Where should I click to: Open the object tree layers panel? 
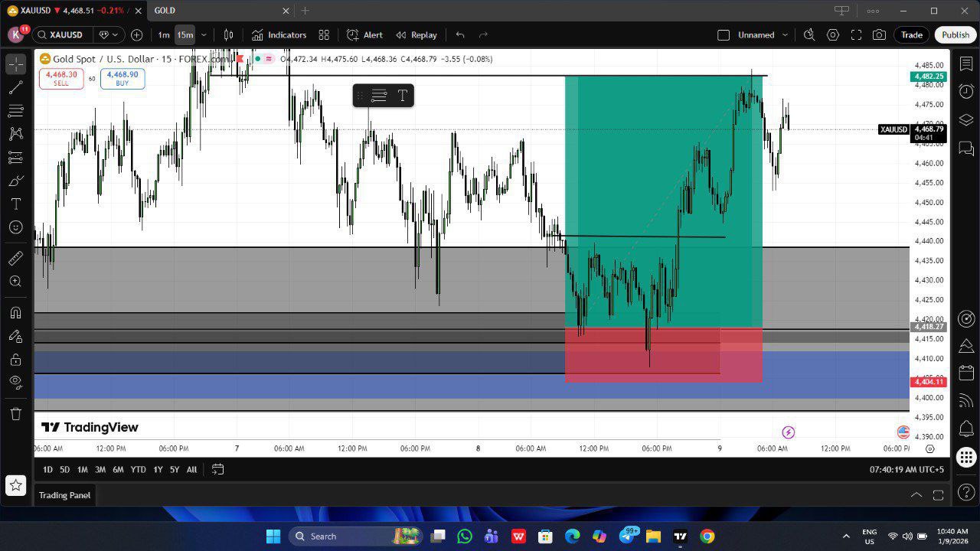coord(966,119)
